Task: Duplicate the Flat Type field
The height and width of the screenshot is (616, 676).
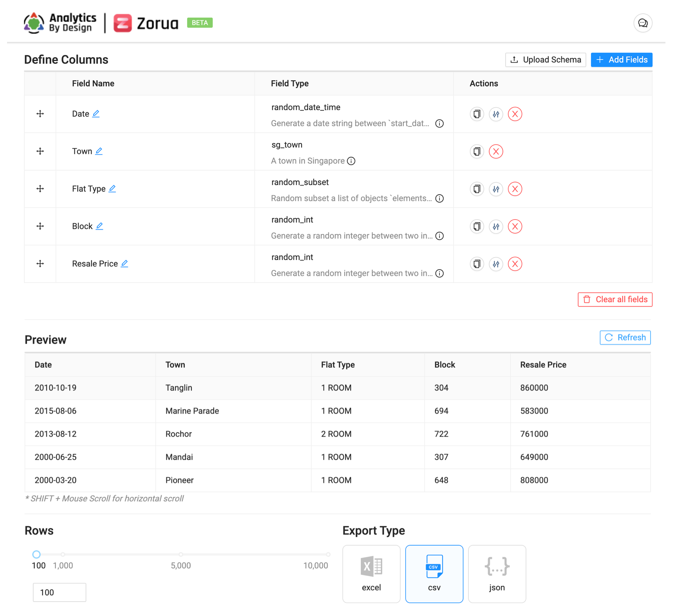Action: [x=477, y=189]
